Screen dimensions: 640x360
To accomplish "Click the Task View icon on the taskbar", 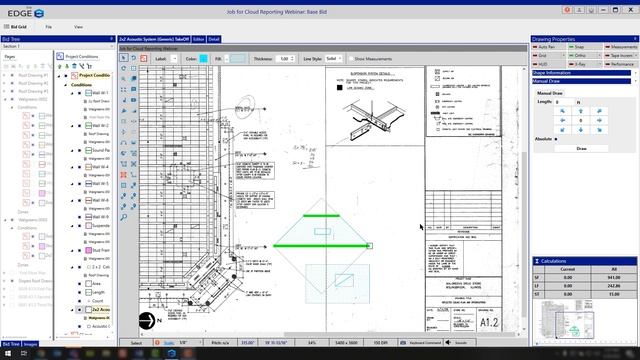I will click(24, 353).
